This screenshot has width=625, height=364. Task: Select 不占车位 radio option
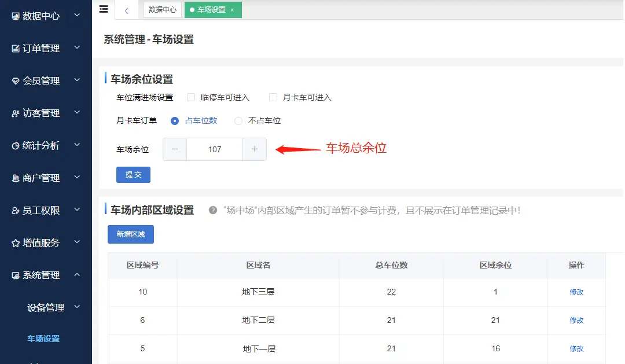tap(238, 121)
